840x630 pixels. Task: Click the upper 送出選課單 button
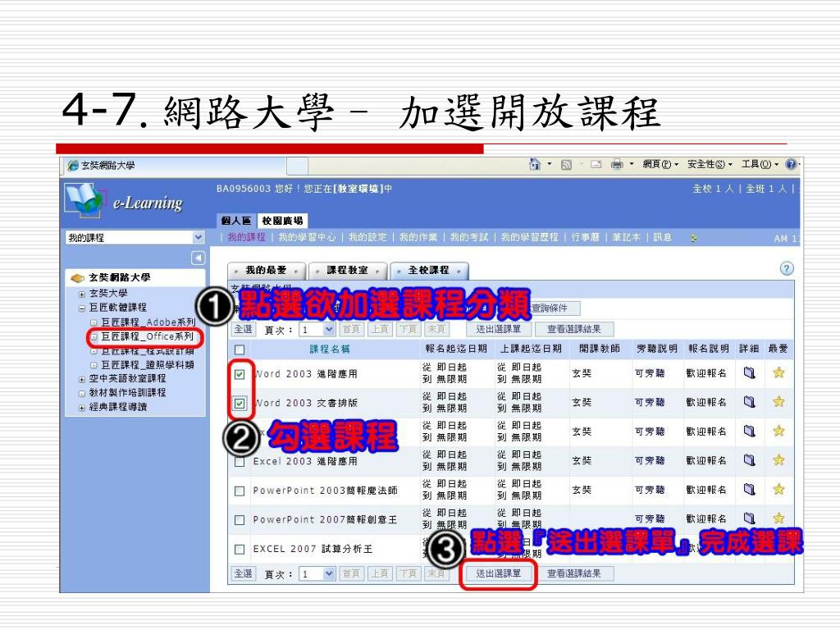pos(499,329)
